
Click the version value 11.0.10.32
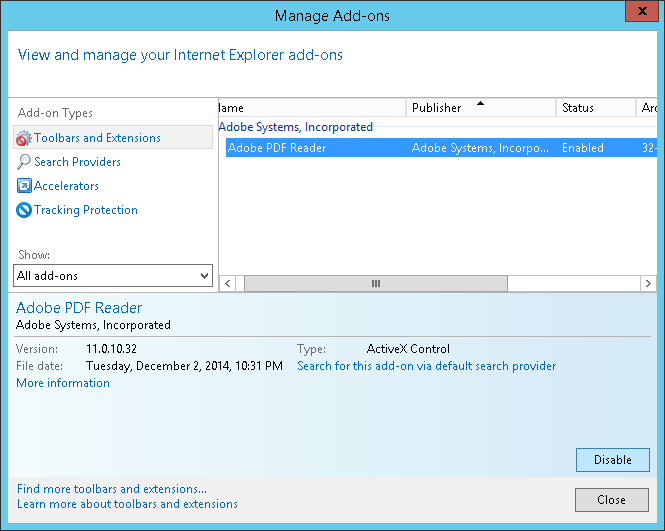112,349
